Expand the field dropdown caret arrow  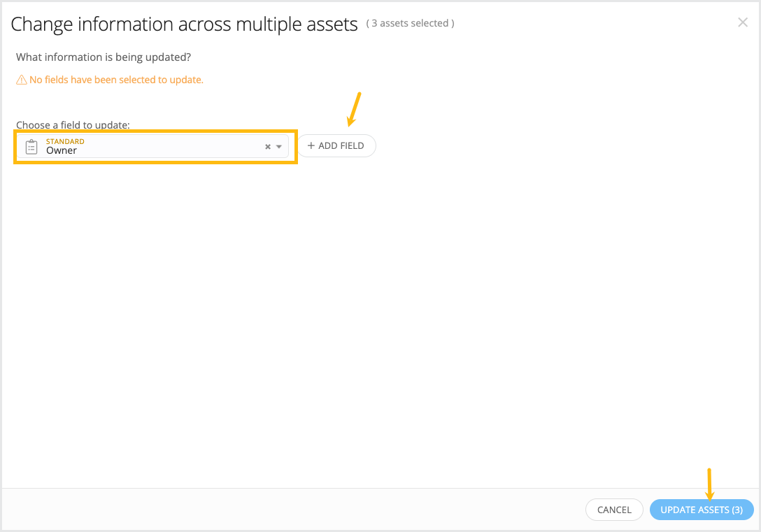(279, 147)
